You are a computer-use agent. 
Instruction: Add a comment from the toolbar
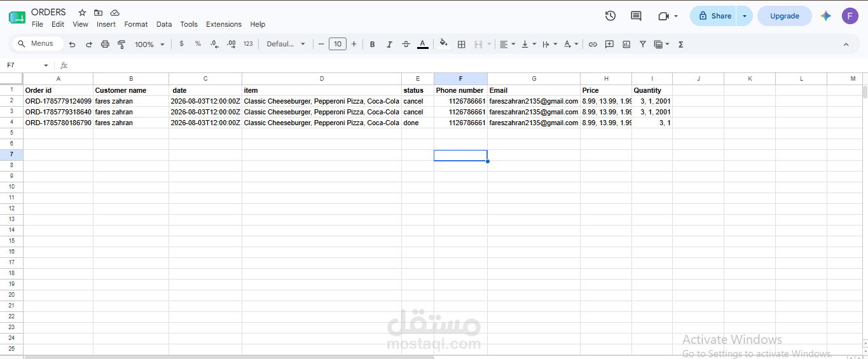609,44
